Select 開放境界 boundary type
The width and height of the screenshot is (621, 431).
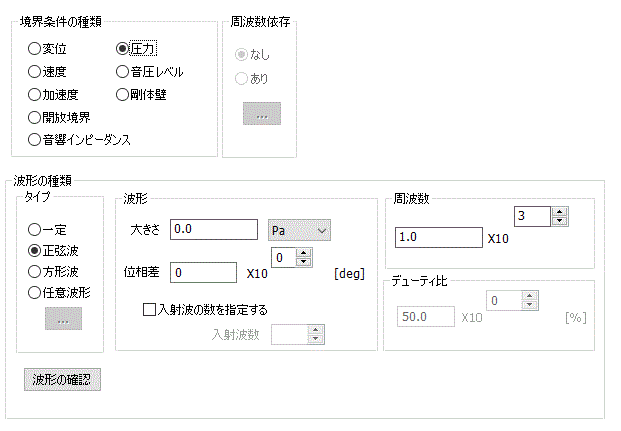(x=35, y=118)
